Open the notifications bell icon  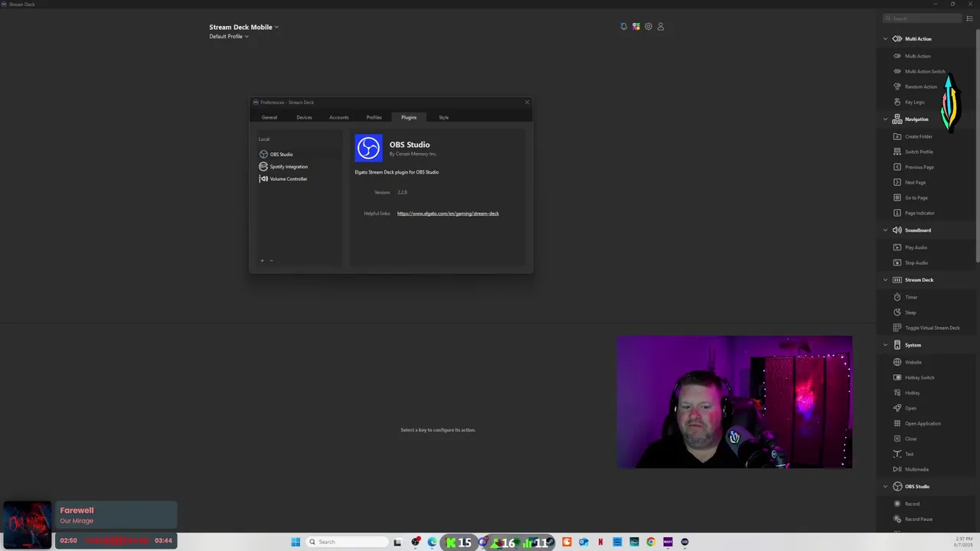tap(624, 27)
